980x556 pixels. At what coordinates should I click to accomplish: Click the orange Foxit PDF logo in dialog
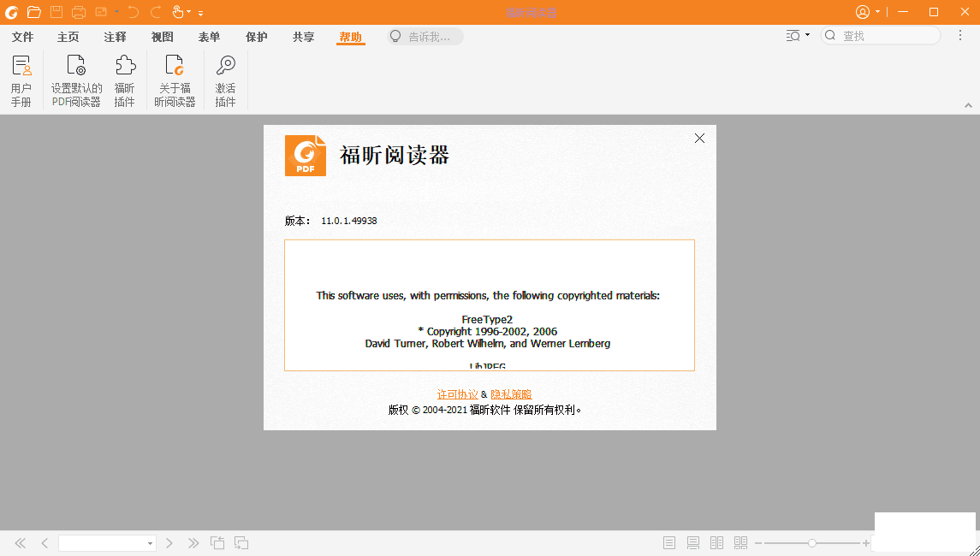pyautogui.click(x=306, y=156)
